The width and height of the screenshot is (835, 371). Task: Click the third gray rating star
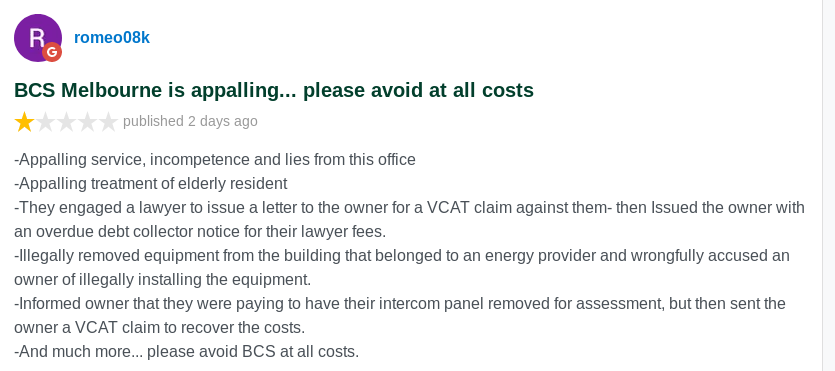tap(67, 122)
